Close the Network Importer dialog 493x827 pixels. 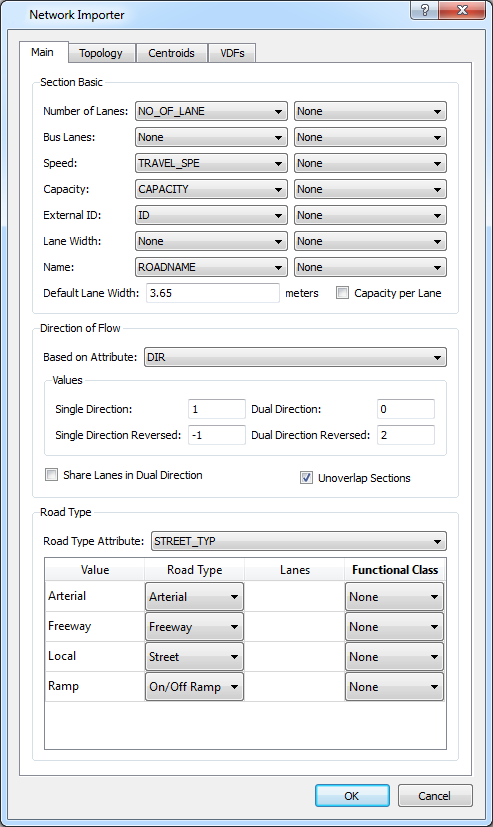click(462, 10)
